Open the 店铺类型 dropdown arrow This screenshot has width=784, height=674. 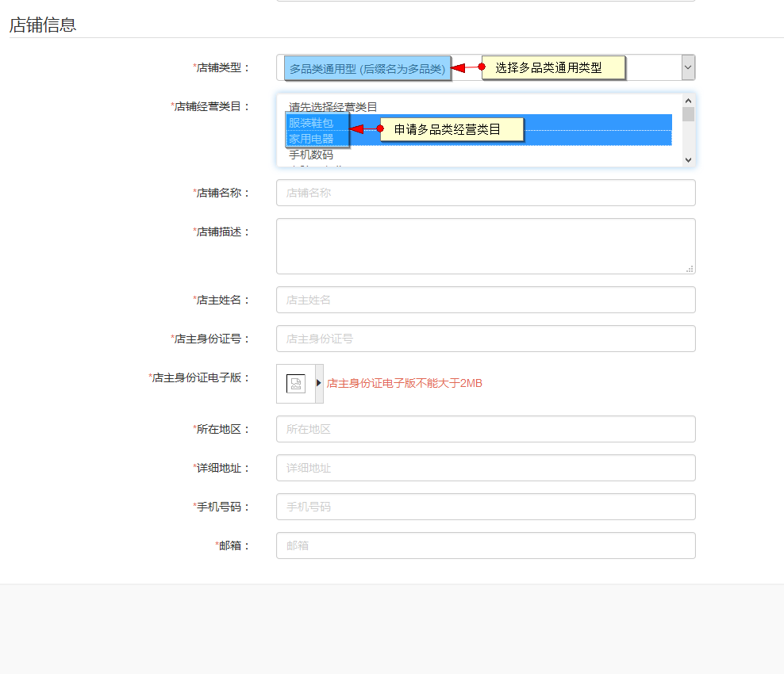click(688, 67)
